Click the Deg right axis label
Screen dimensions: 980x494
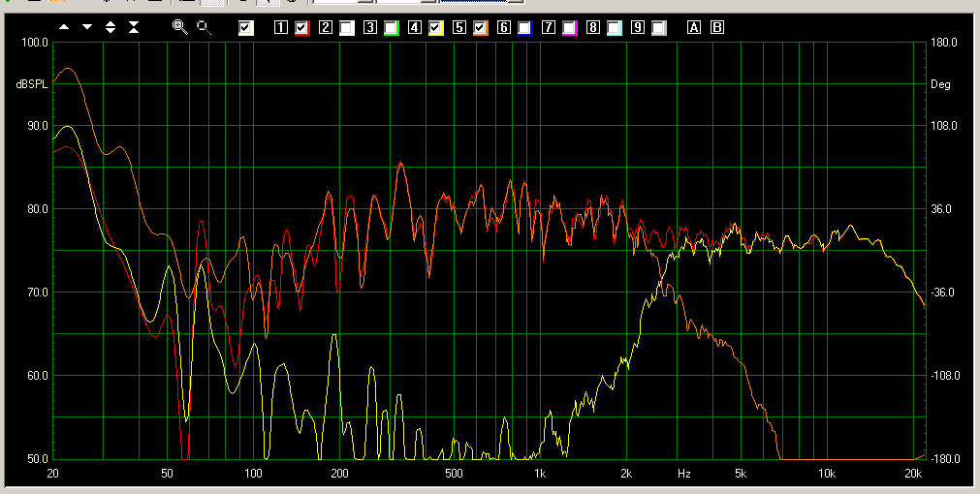940,84
